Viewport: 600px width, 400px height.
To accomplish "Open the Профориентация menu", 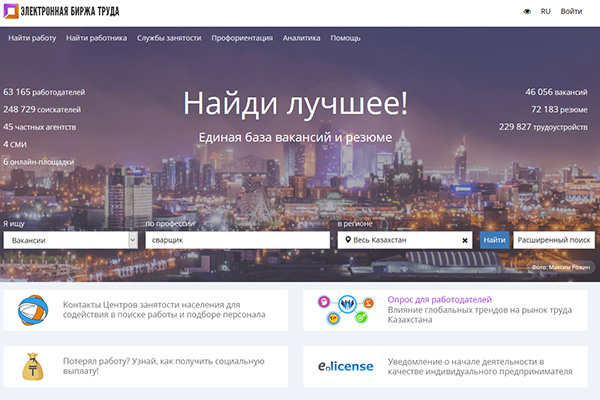I will pyautogui.click(x=242, y=38).
